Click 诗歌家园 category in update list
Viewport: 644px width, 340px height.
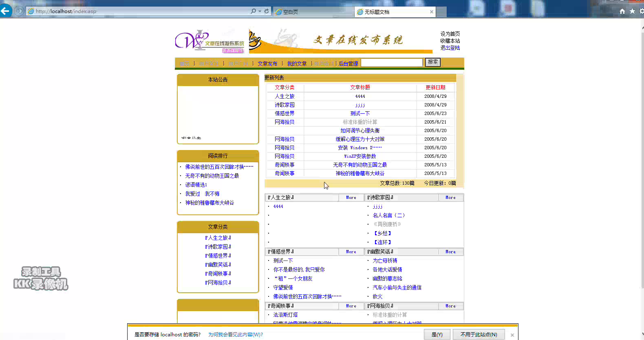285,105
